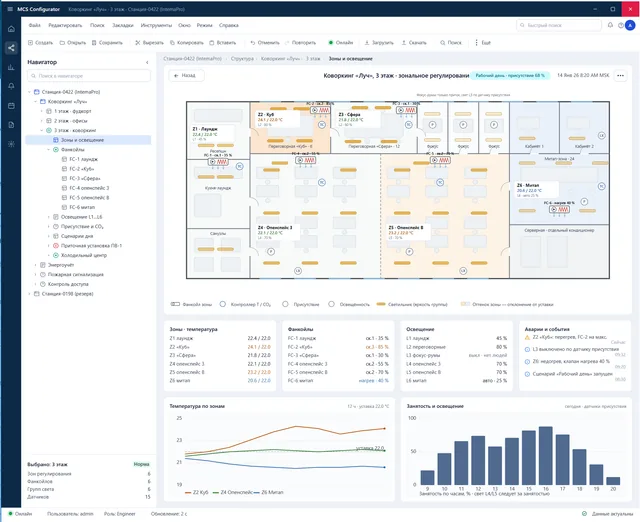The height and width of the screenshot is (522, 640).
Task: Open the Справка menu
Action: coord(229,25)
